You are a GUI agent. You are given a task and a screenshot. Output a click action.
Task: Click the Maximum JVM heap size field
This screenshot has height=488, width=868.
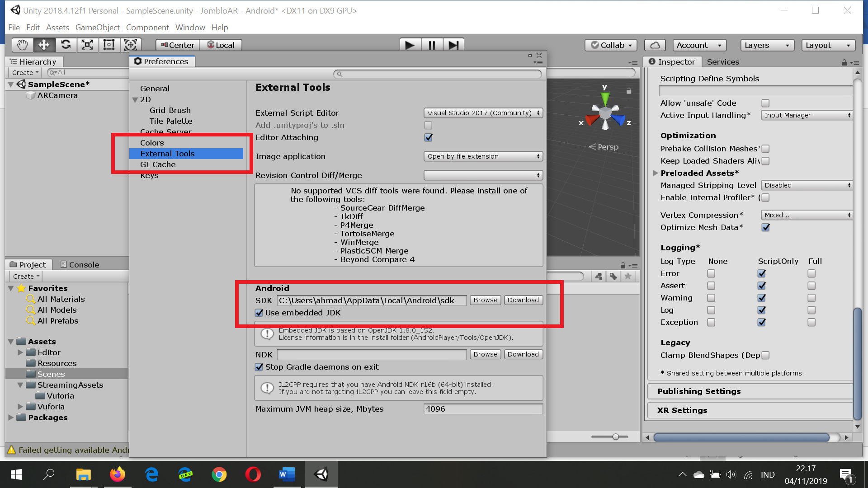pyautogui.click(x=483, y=409)
